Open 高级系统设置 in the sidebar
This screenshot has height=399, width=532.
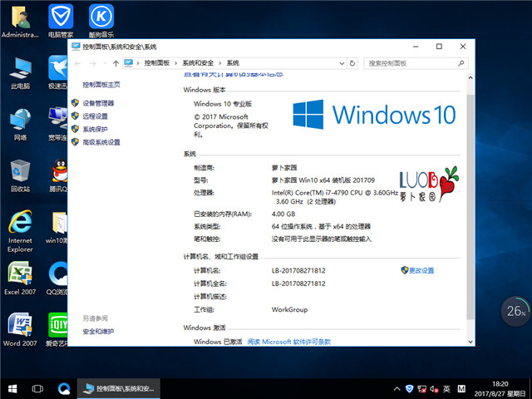point(101,142)
